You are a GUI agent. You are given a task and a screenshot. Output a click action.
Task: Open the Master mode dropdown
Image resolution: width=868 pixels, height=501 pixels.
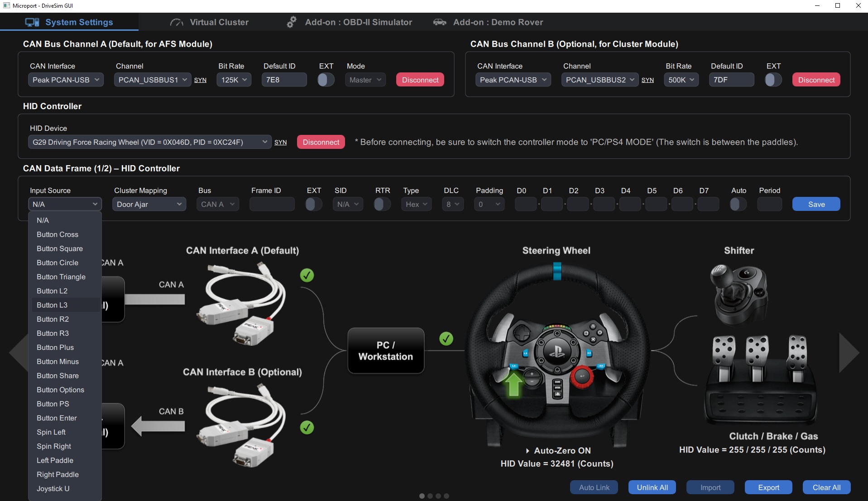point(365,80)
